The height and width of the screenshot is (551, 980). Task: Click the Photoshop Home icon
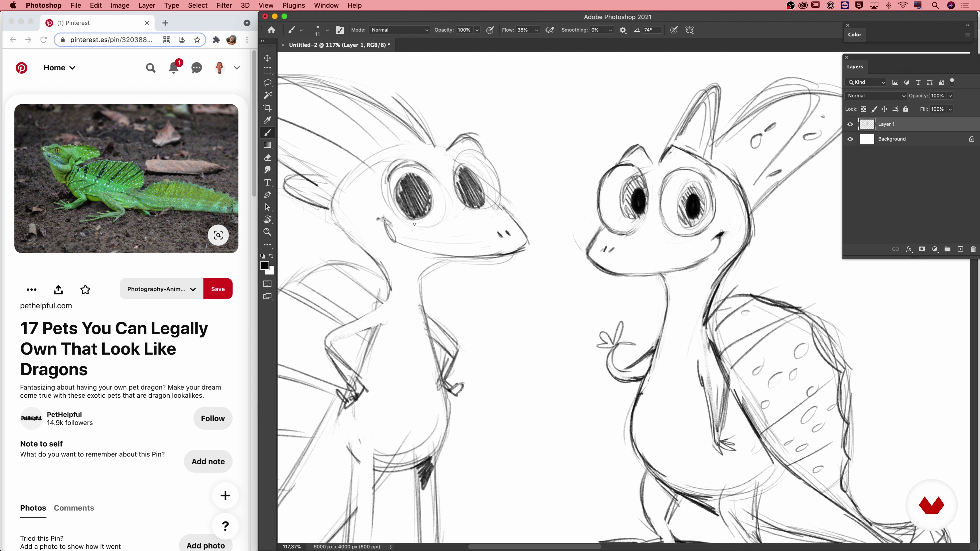coord(271,30)
